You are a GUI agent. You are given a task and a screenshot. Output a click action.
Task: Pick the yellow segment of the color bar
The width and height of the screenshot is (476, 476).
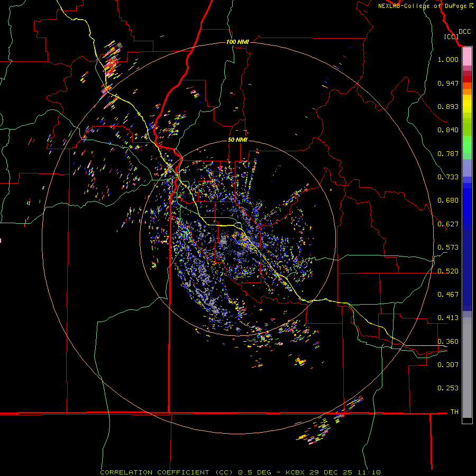467,104
